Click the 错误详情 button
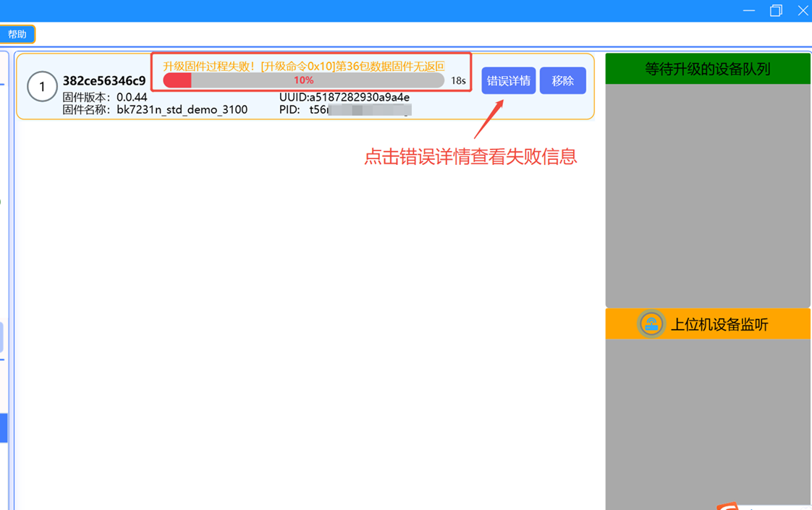The image size is (812, 510). click(508, 81)
